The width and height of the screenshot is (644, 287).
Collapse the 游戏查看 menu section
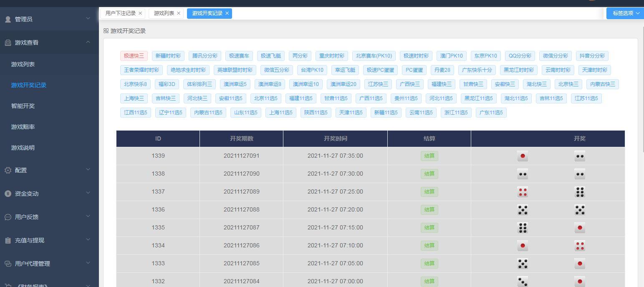coord(88,42)
